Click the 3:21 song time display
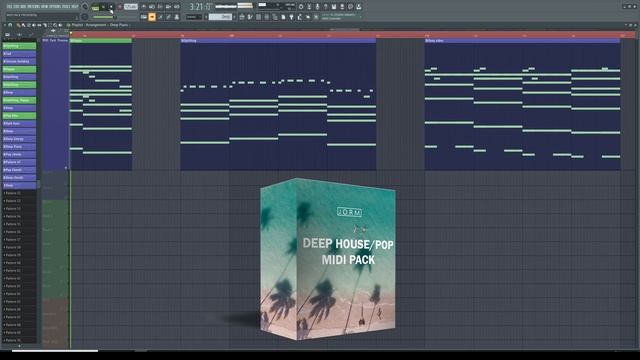Screen dimensions: 640x360 coord(200,7)
